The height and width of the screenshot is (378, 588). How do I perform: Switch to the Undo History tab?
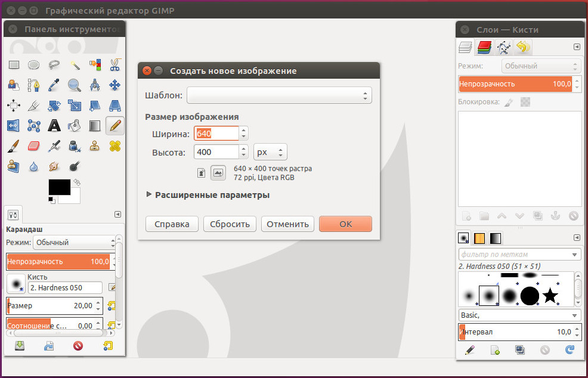pyautogui.click(x=523, y=47)
